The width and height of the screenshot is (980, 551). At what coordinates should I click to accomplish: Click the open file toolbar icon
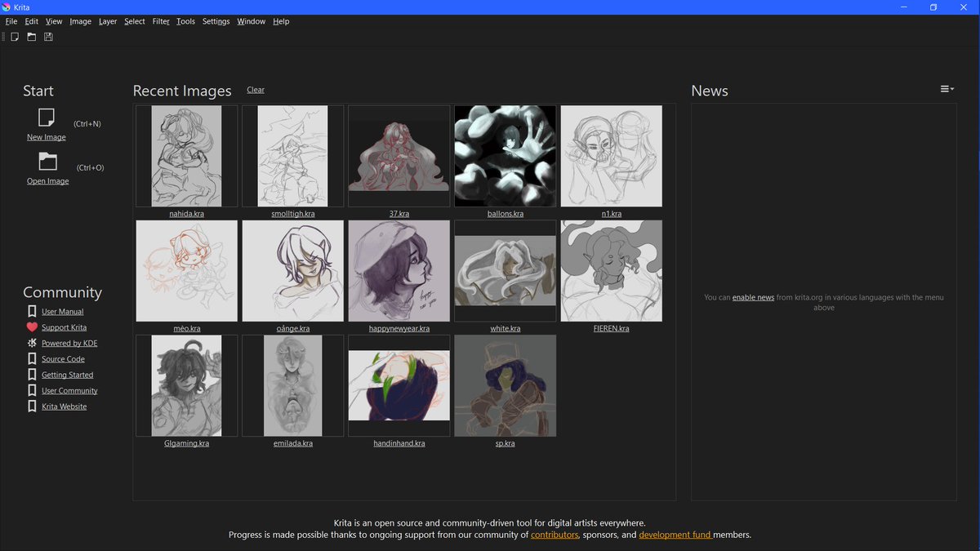pos(32,37)
